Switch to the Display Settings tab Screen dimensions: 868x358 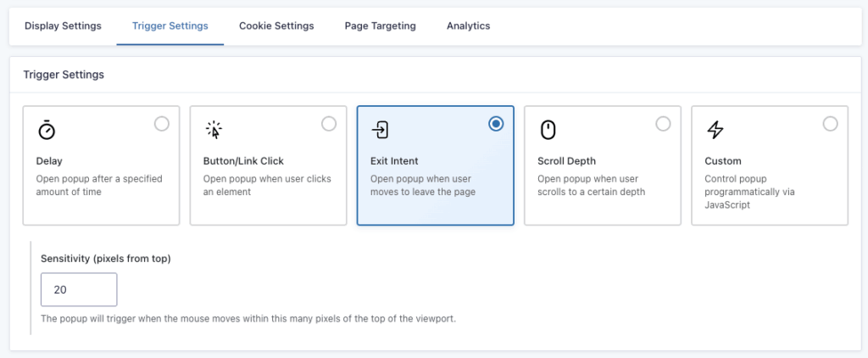(63, 26)
